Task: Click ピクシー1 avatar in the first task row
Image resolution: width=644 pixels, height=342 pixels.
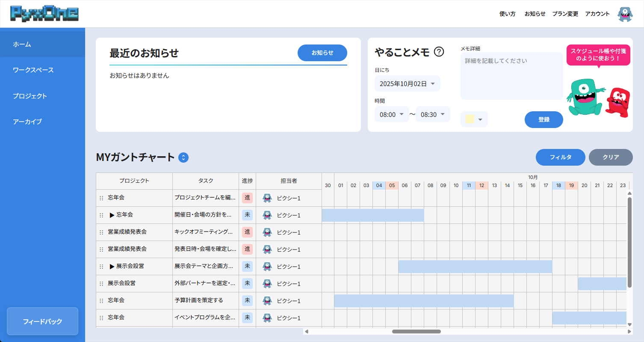Action: pos(267,198)
